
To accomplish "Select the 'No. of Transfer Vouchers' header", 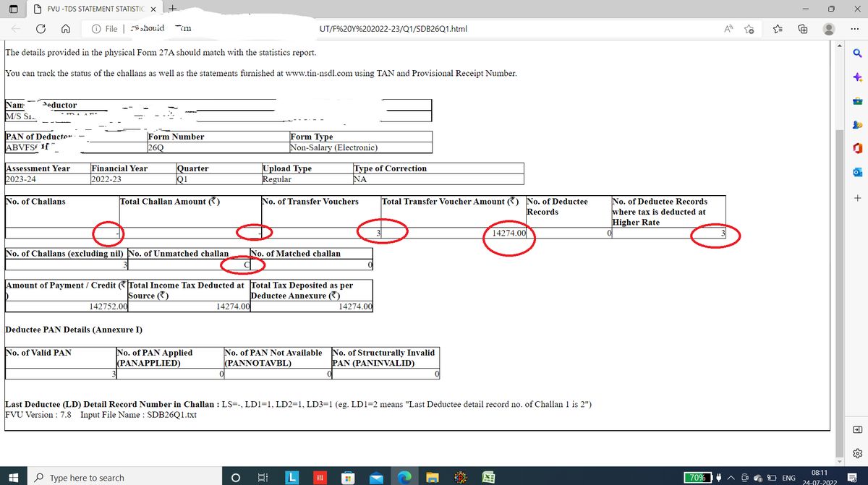I will pyautogui.click(x=310, y=201).
